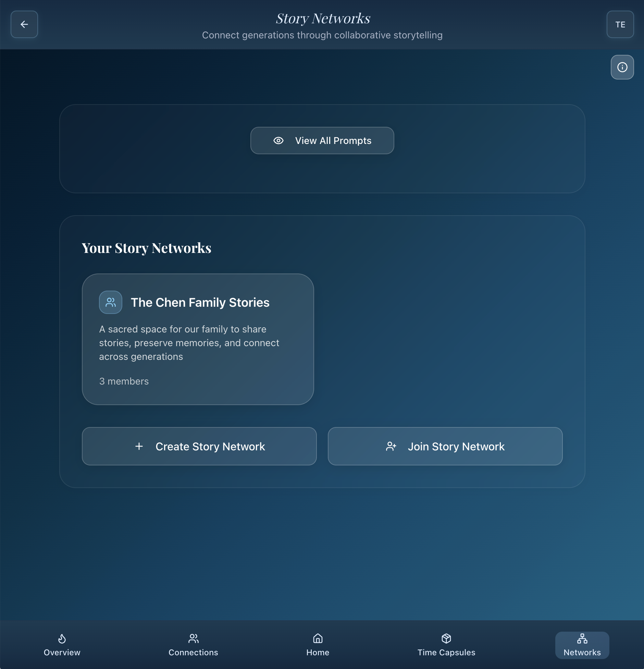Click the Story Networks page title

pos(323,19)
